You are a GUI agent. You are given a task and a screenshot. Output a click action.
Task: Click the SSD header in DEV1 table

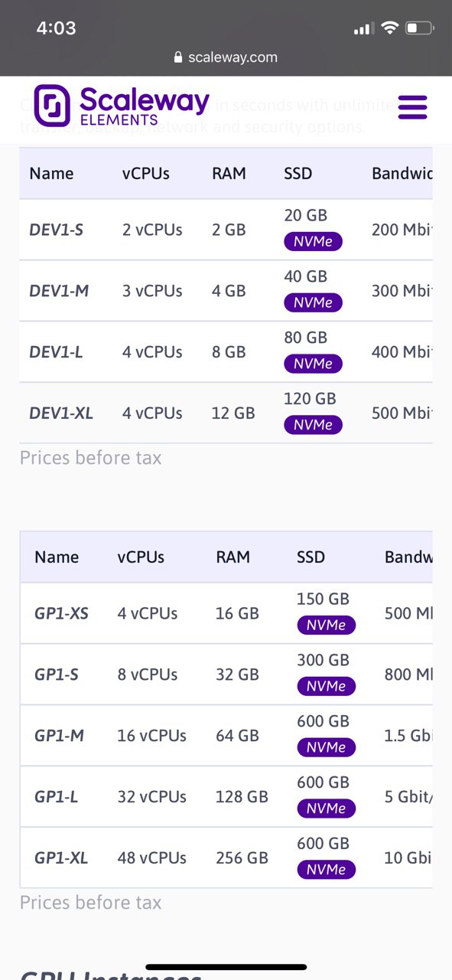point(298,174)
